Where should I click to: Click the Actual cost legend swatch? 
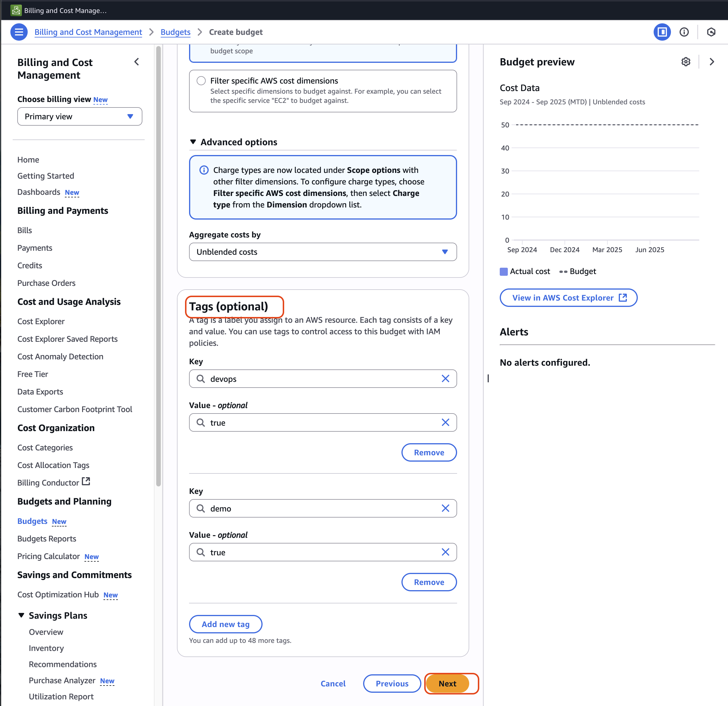click(504, 271)
